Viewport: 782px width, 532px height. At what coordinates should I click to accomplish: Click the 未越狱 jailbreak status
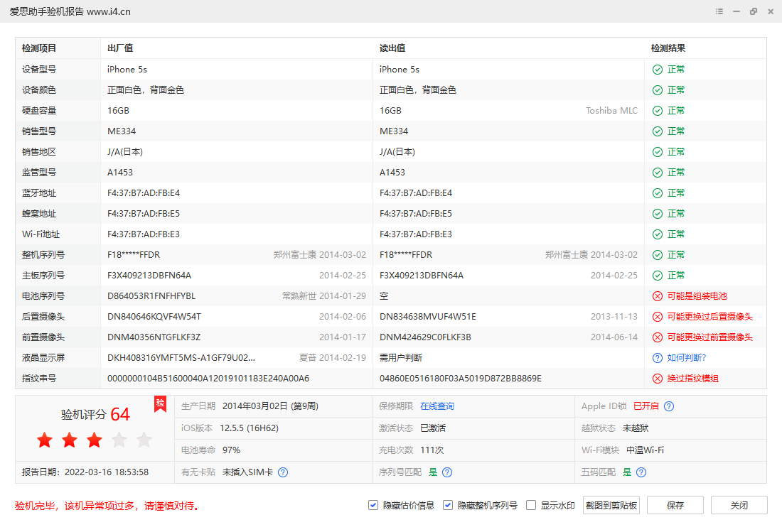(636, 428)
